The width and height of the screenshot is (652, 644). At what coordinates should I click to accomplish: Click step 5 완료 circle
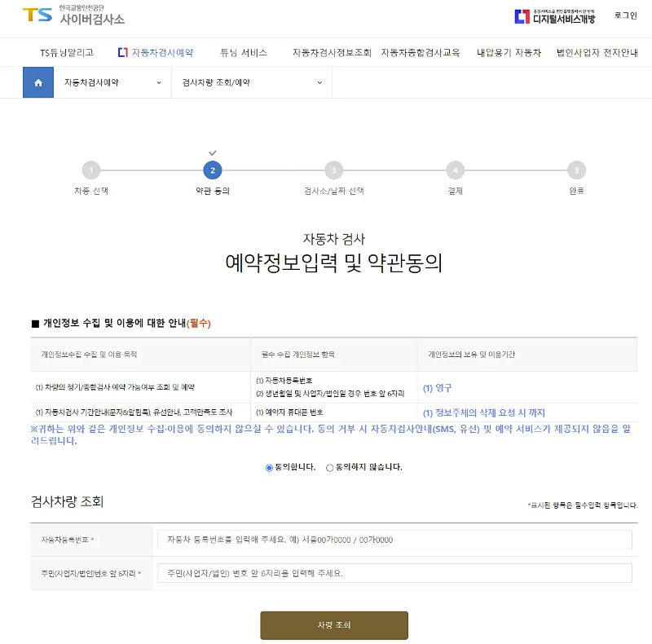click(x=576, y=171)
